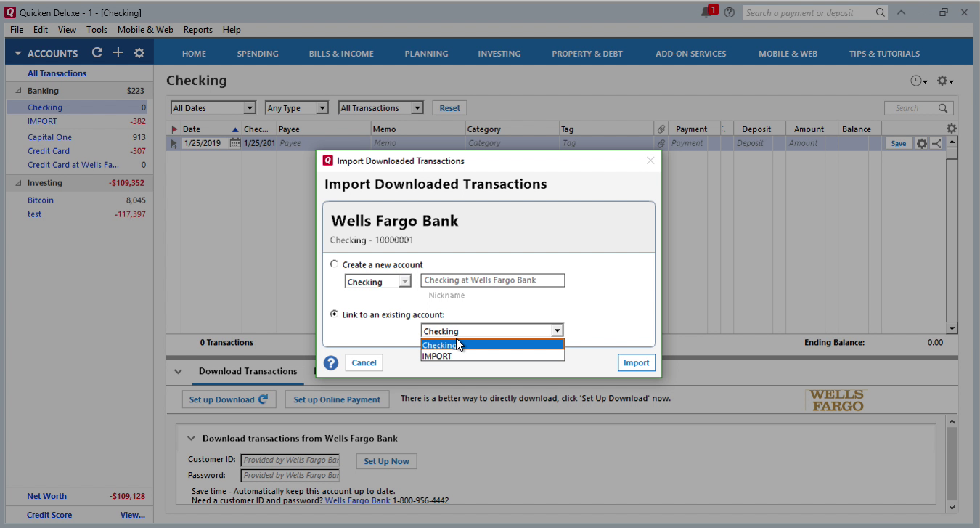The height and width of the screenshot is (528, 980).
Task: Click the search magnifier in payment search box
Action: click(881, 12)
